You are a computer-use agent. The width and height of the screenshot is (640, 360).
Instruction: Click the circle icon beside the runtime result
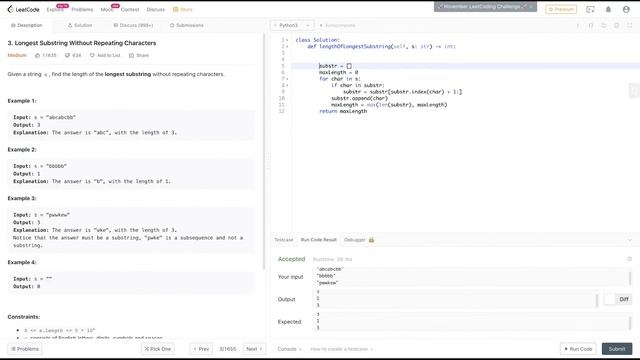pyautogui.click(x=629, y=259)
